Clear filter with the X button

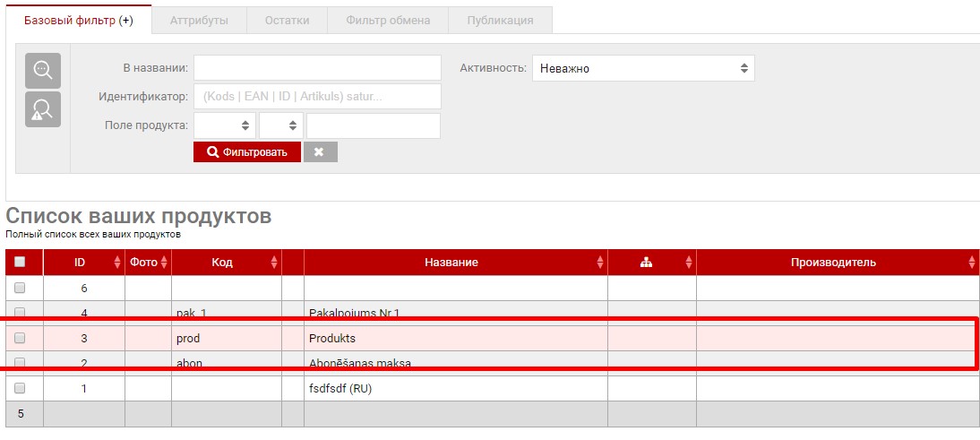[x=320, y=152]
